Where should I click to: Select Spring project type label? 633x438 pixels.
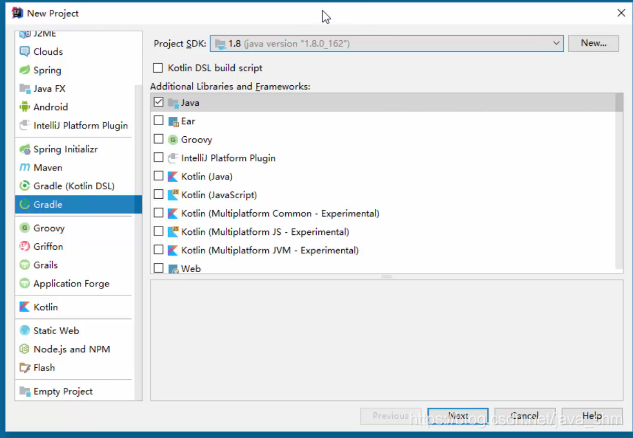47,70
